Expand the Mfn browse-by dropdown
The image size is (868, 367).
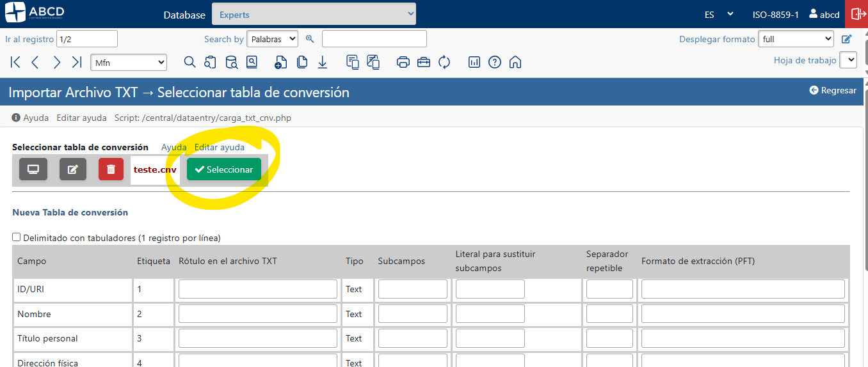tap(129, 62)
